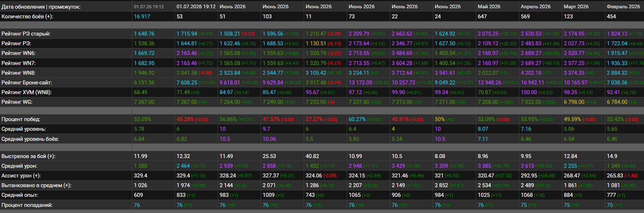Select the blue win rate 60.27%
The height and width of the screenshot is (213, 644).
(x=357, y=119)
